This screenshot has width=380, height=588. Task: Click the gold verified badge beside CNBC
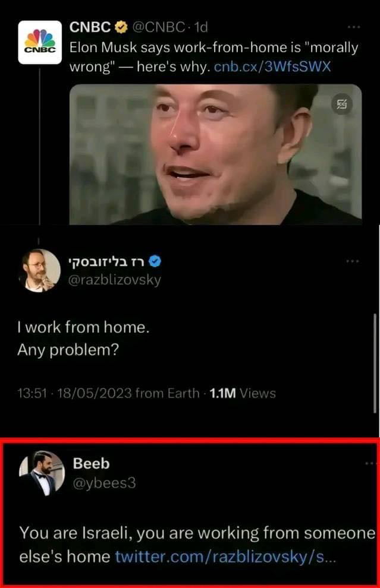(121, 27)
